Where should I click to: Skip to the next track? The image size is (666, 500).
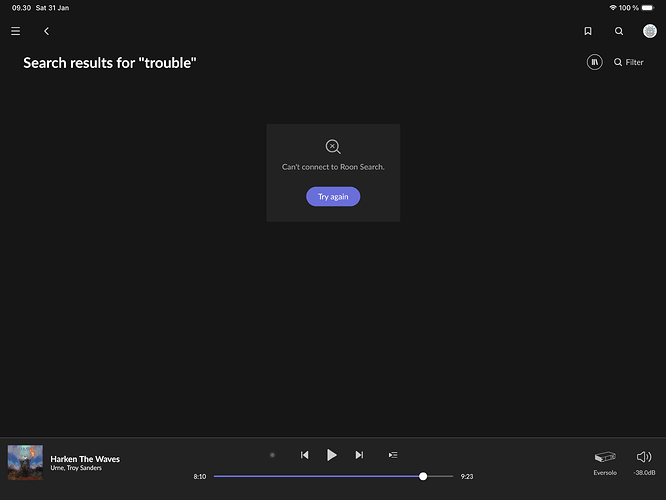(x=359, y=455)
